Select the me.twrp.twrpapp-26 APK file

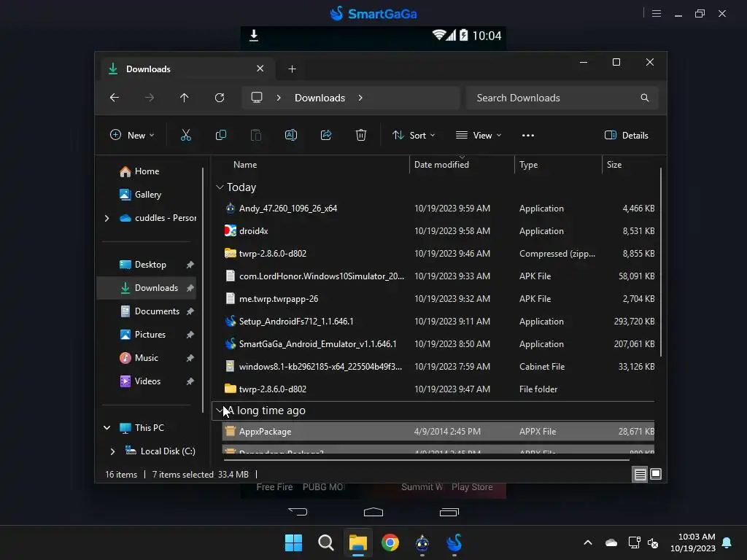(438, 299)
